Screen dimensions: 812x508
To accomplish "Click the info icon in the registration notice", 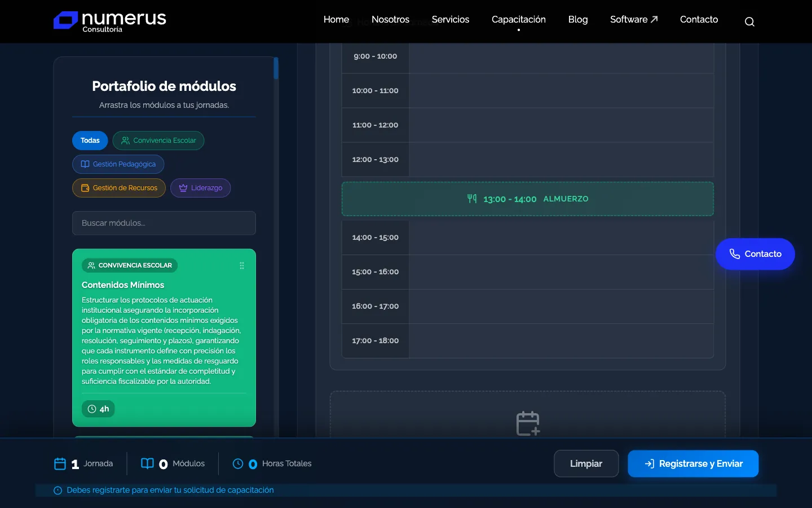I will (58, 491).
